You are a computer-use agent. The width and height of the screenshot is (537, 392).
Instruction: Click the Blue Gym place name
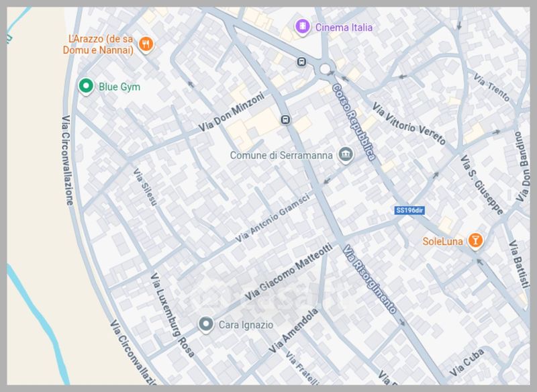pos(119,87)
